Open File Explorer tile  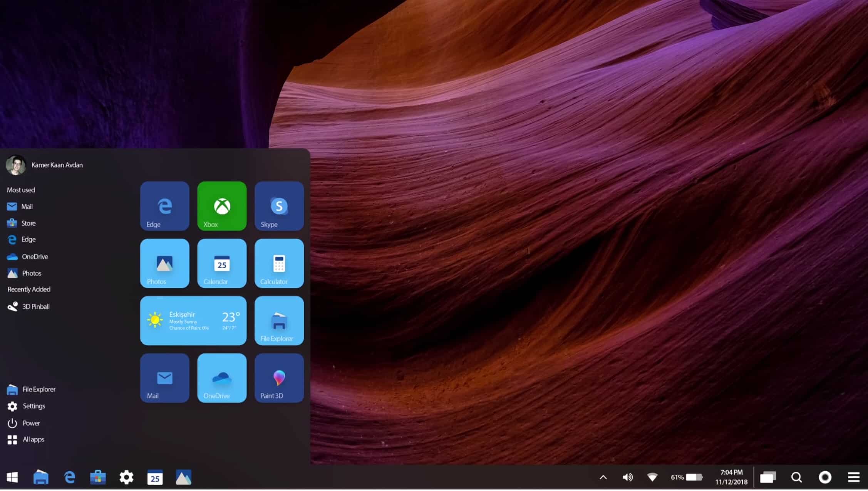pyautogui.click(x=278, y=320)
